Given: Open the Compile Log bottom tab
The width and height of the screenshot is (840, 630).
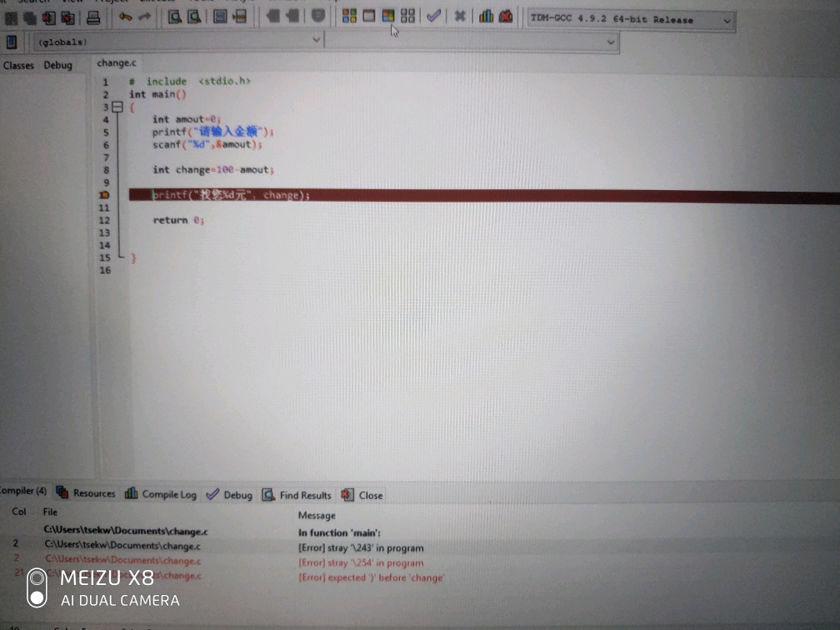Looking at the screenshot, I should click(161, 494).
